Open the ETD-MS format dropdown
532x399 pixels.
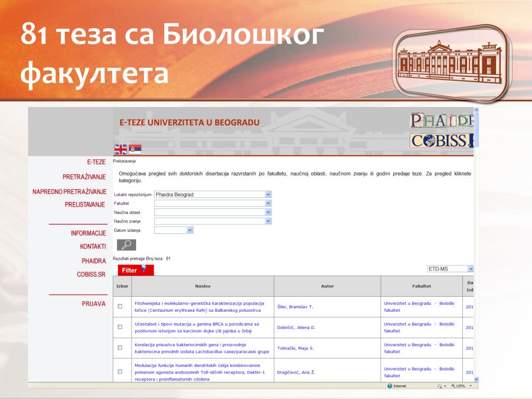(x=450, y=269)
